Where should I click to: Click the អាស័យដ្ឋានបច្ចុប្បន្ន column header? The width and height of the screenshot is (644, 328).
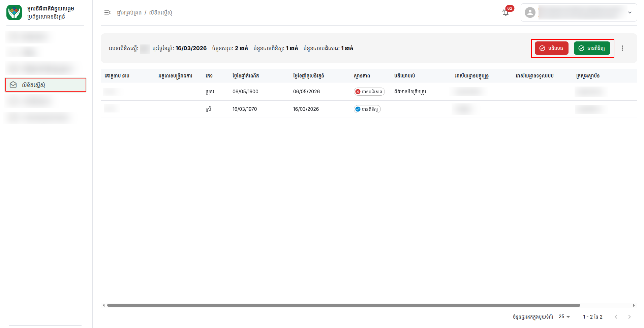coord(472,76)
